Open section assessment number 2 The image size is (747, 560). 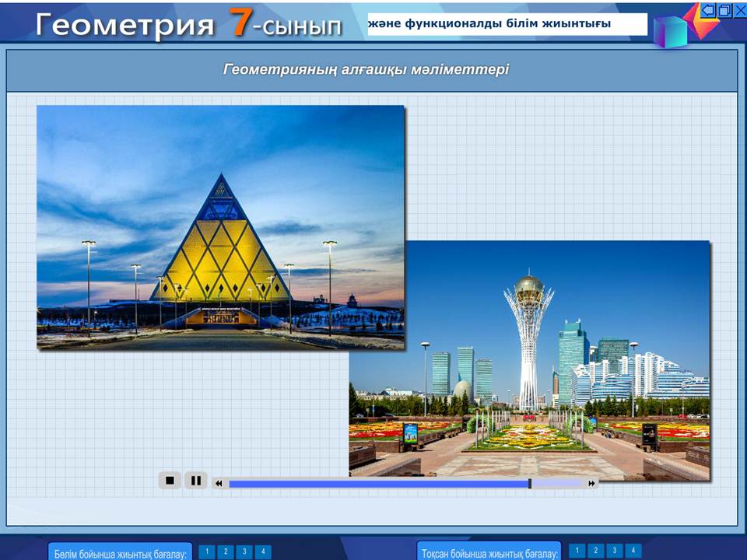point(226,551)
